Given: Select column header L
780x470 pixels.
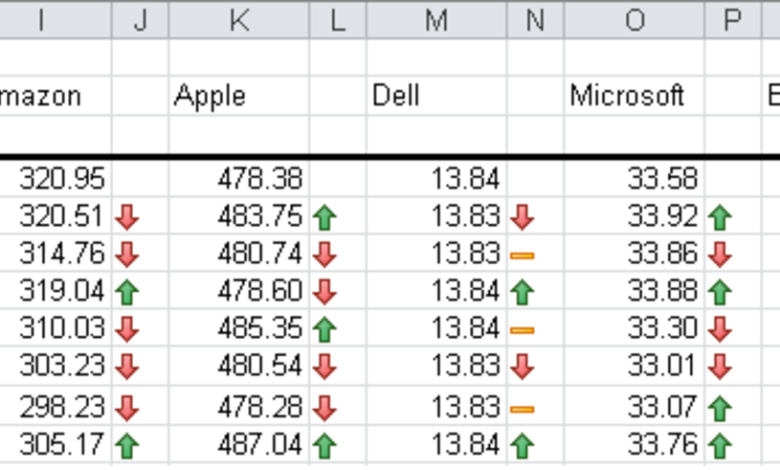Looking at the screenshot, I should pos(338,20).
